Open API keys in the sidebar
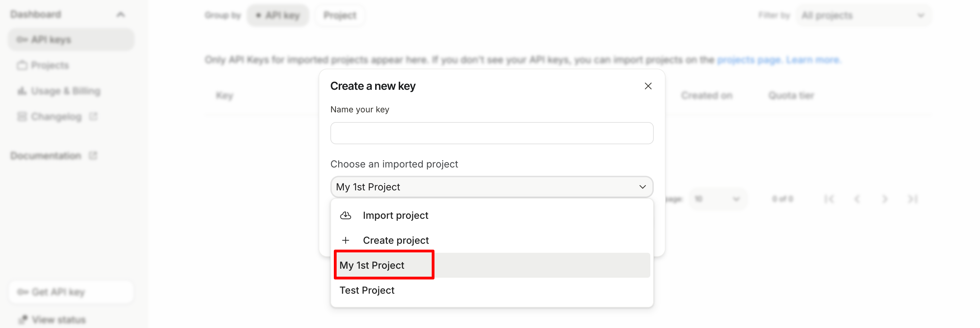The width and height of the screenshot is (980, 328). 51,40
